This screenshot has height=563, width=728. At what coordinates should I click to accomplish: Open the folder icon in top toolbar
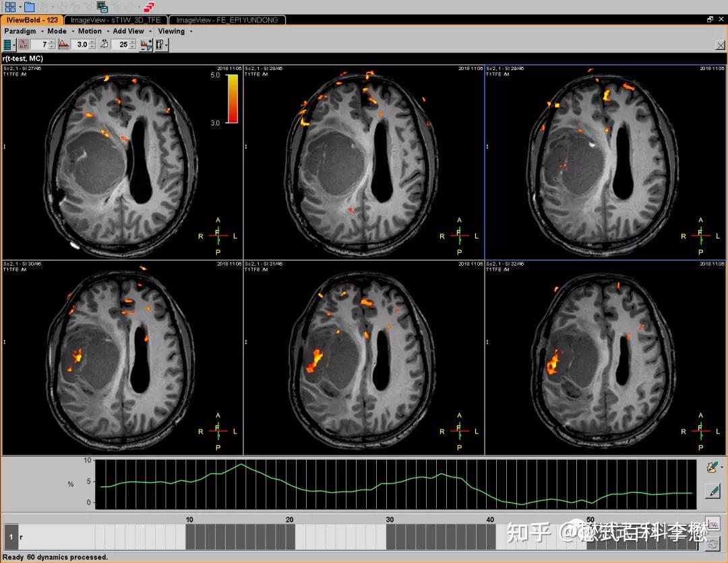[29, 7]
